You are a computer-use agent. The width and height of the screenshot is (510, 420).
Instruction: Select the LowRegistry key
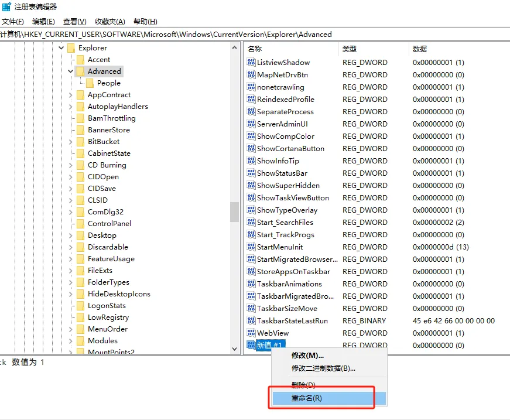click(108, 317)
